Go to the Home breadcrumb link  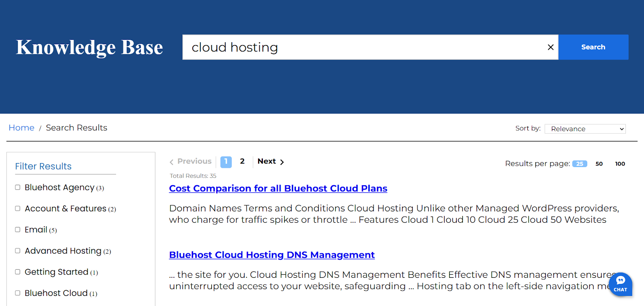21,128
